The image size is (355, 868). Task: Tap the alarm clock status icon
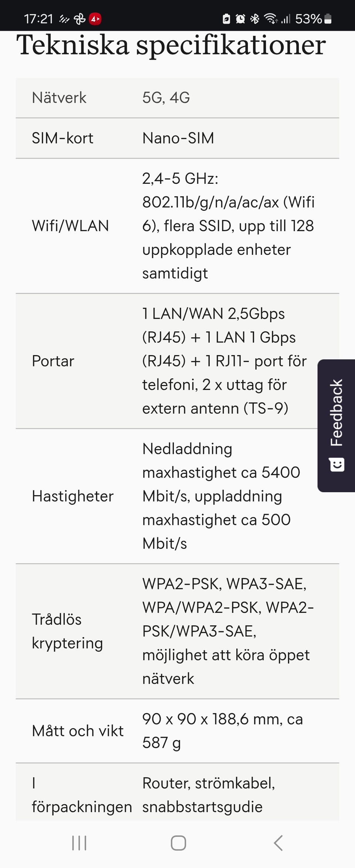(x=240, y=19)
